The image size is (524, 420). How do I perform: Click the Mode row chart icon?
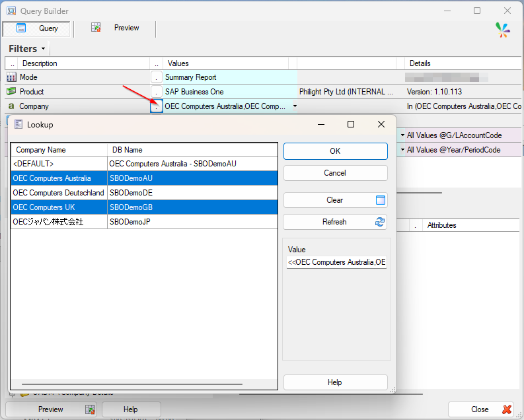(x=11, y=77)
